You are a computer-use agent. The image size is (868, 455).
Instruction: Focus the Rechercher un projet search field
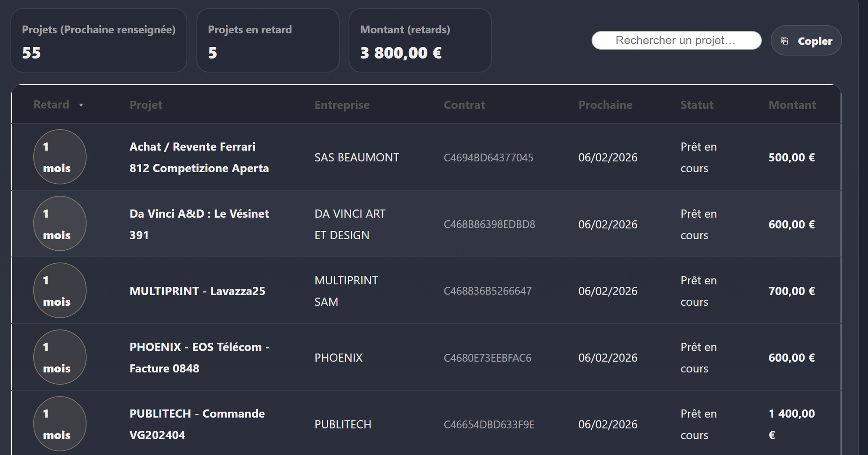676,40
